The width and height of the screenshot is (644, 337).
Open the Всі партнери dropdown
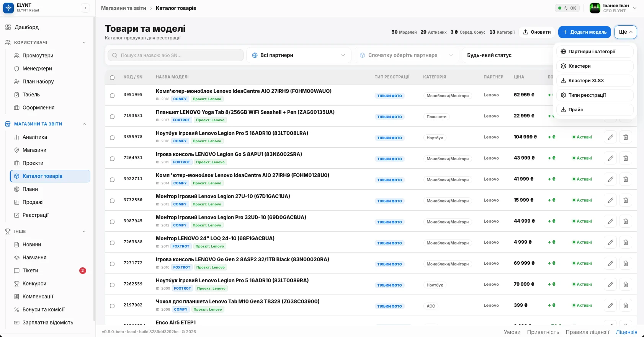pyautogui.click(x=299, y=55)
